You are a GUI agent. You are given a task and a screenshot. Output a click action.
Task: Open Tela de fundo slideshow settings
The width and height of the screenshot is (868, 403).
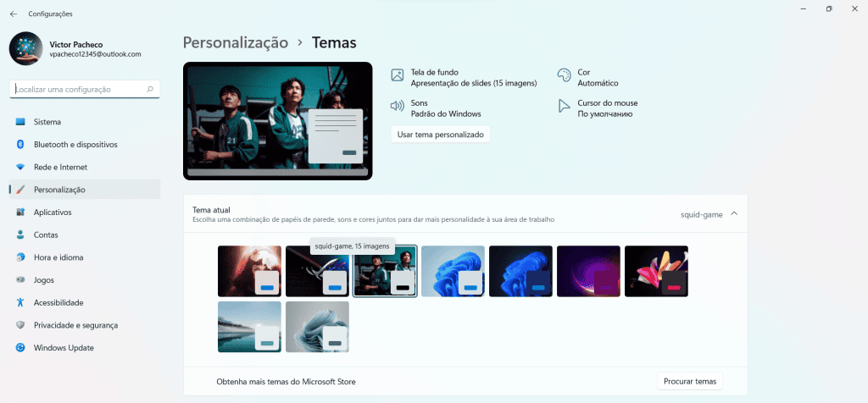464,78
